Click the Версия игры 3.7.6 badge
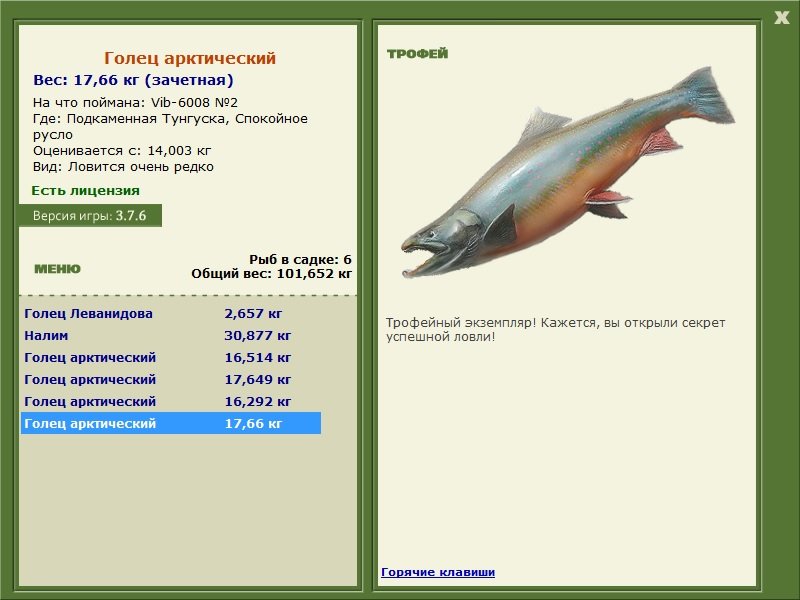This screenshot has width=800, height=600. coord(90,216)
